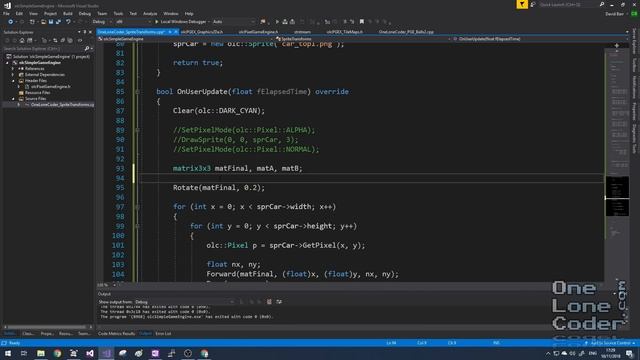The image size is (640, 360).
Task: Click the Save All toolbar icon
Action: [58, 22]
